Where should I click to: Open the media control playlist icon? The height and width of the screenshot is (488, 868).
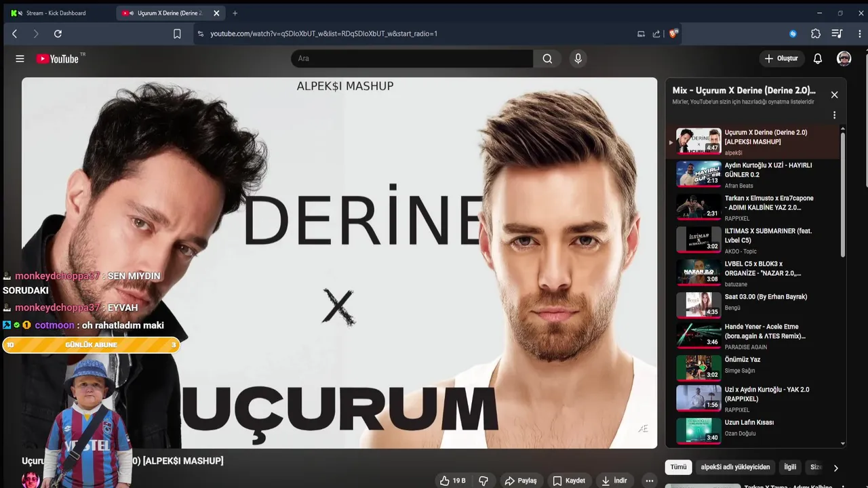(837, 33)
